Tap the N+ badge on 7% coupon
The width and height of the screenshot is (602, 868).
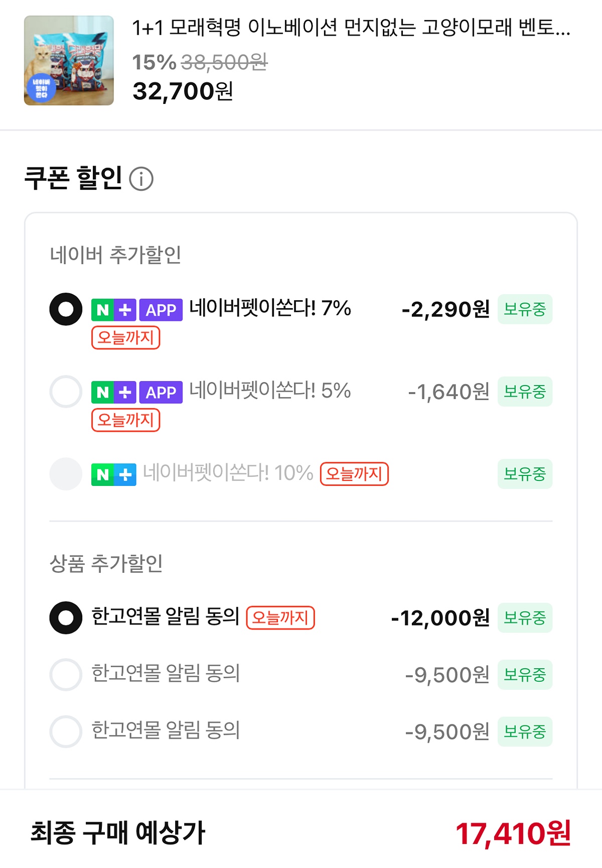113,310
